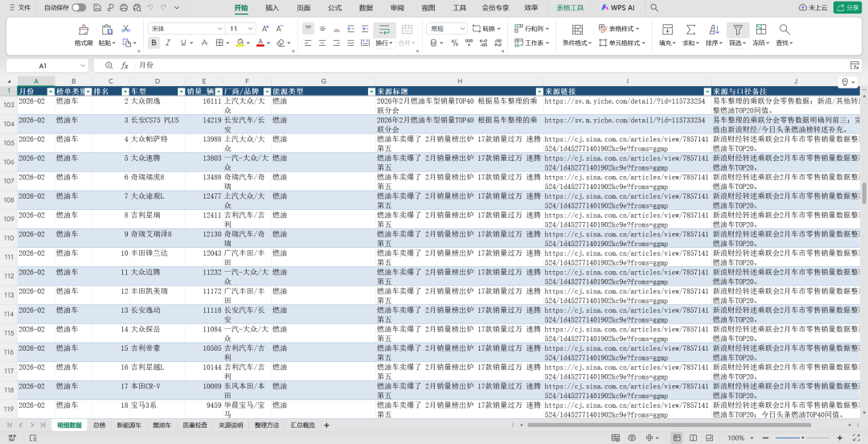This screenshot has height=444, width=868.
Task: Click the WPS AI button
Action: tap(617, 8)
